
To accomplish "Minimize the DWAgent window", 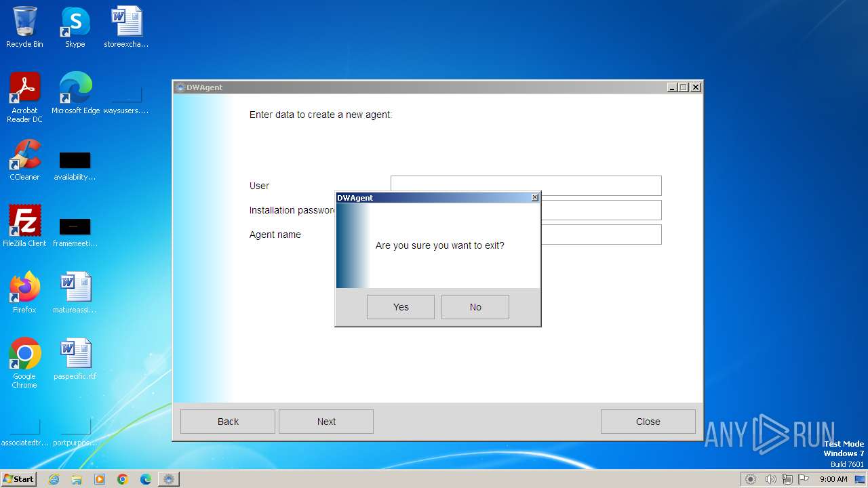I will click(x=672, y=87).
